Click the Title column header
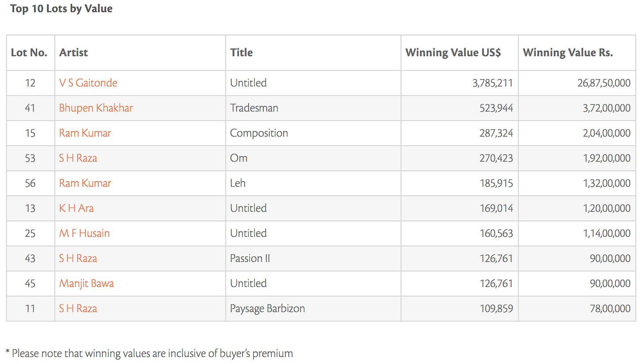Screen dimensions: 644x364 241,52
